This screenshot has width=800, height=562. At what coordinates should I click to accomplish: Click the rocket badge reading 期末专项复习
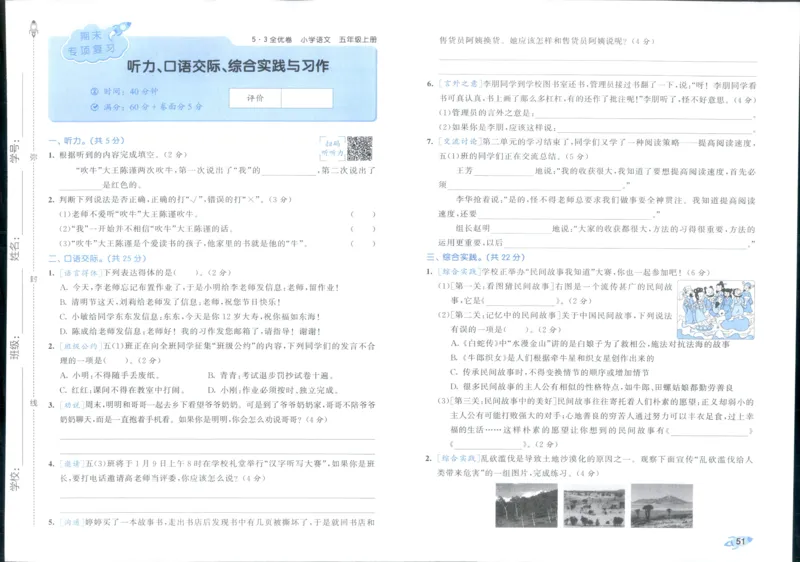pyautogui.click(x=97, y=42)
